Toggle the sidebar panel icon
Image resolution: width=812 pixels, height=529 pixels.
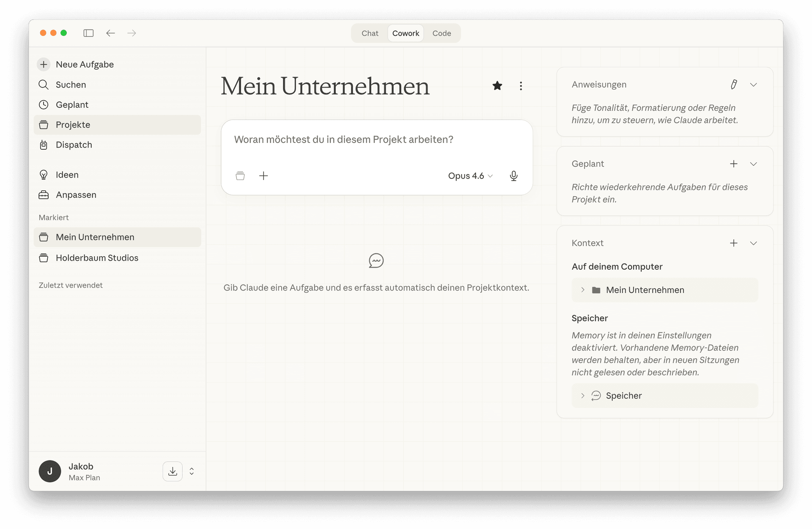[88, 33]
